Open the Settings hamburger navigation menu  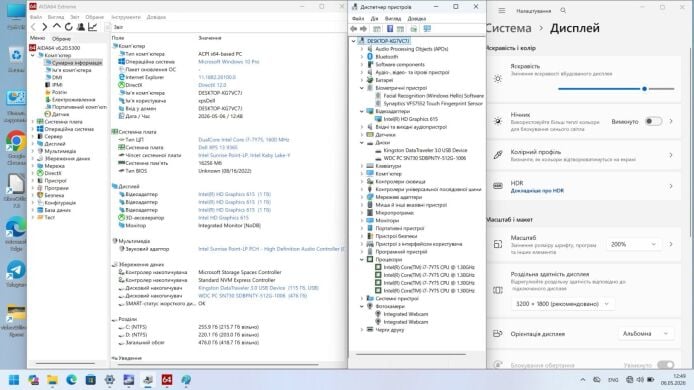pos(501,11)
